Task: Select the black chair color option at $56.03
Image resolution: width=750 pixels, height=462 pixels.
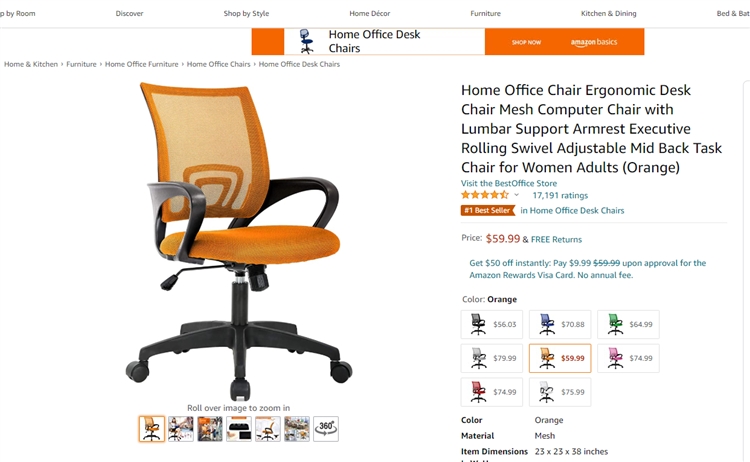Action: click(492, 324)
